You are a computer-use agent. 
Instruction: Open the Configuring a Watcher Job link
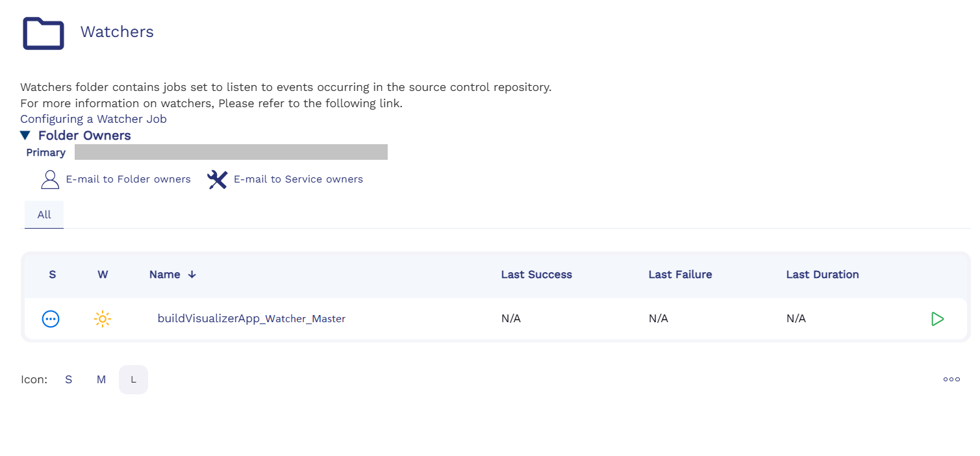tap(94, 119)
